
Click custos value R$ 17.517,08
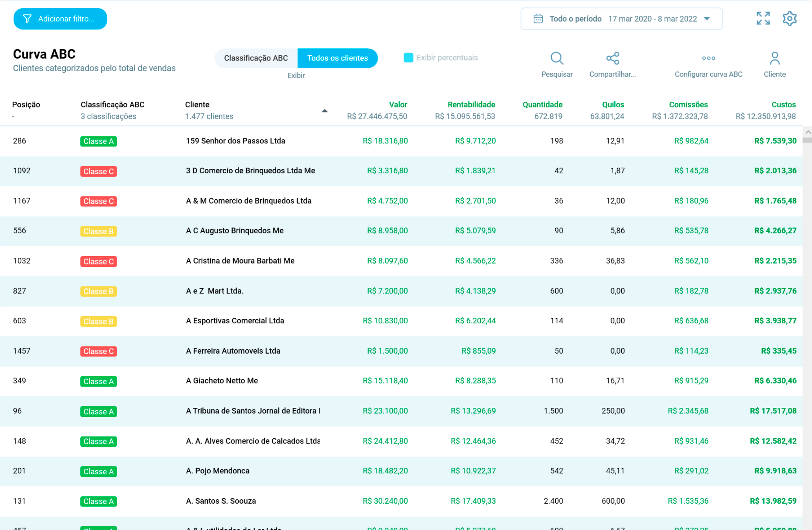tap(773, 411)
